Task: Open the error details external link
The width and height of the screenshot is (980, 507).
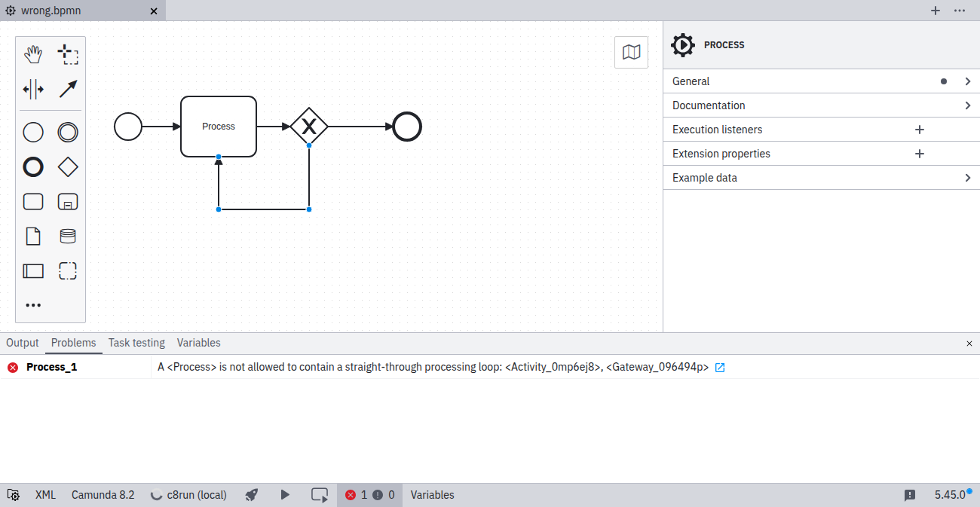Action: (720, 367)
